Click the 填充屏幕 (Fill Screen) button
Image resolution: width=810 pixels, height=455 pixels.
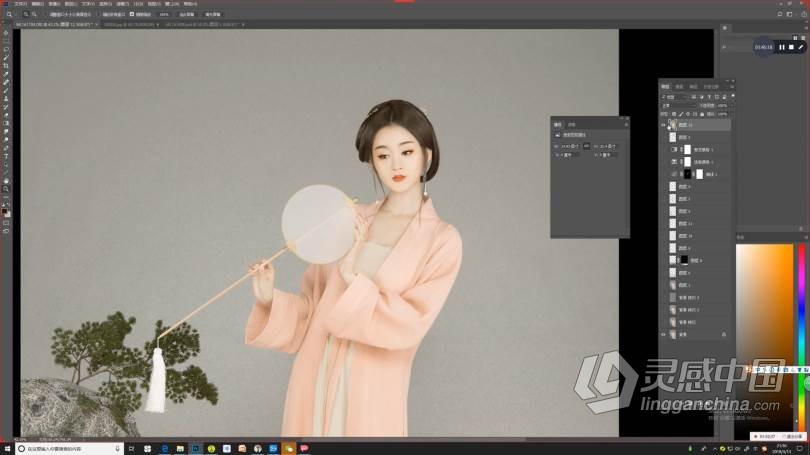(x=212, y=14)
